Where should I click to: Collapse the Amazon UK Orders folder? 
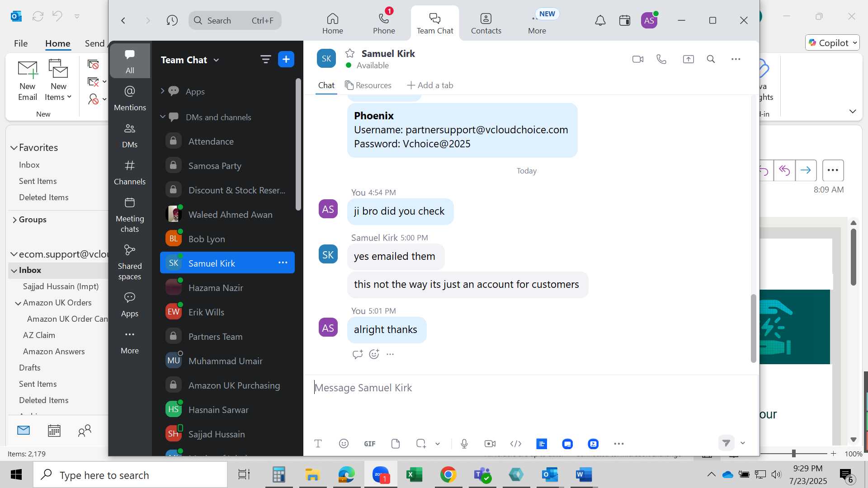pyautogui.click(x=18, y=303)
